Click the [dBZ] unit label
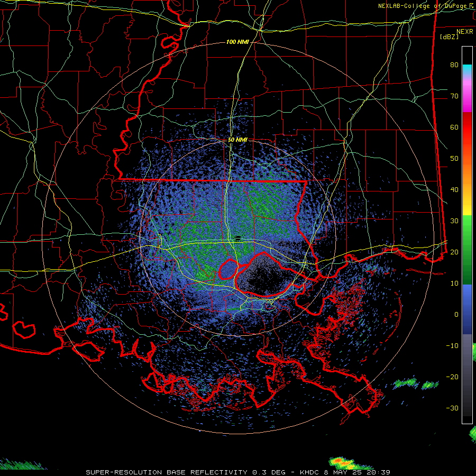Viewport: 476px width, 476px height. point(449,36)
